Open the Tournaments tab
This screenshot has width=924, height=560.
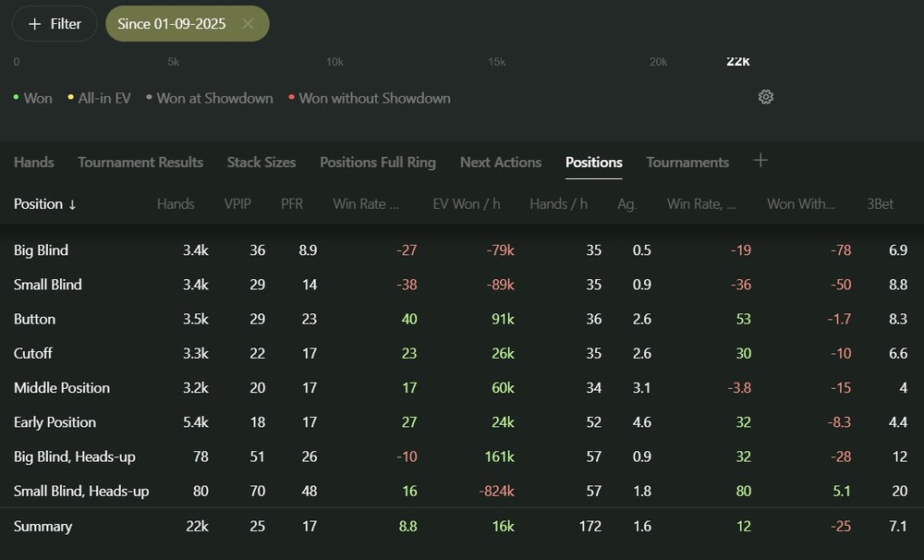coord(687,163)
